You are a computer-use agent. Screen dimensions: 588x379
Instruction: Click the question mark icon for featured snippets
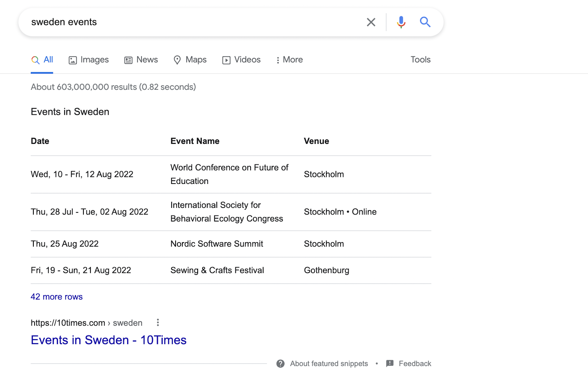tap(280, 364)
